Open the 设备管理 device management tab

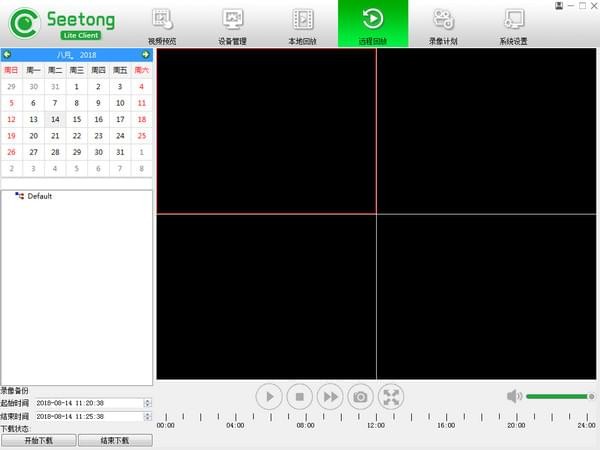click(232, 26)
